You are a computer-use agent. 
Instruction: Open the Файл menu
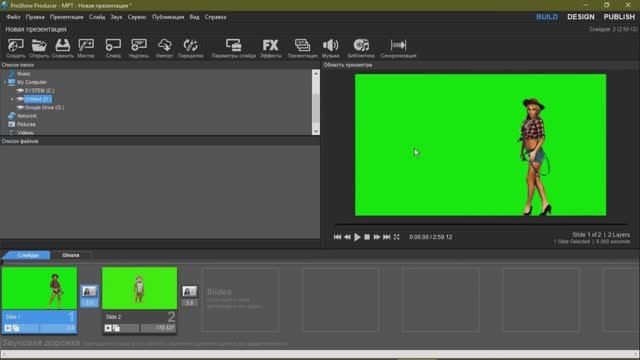click(x=13, y=17)
